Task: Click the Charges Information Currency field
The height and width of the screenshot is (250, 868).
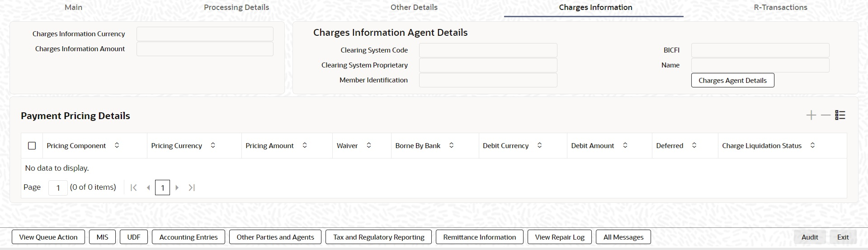Action: [205, 34]
